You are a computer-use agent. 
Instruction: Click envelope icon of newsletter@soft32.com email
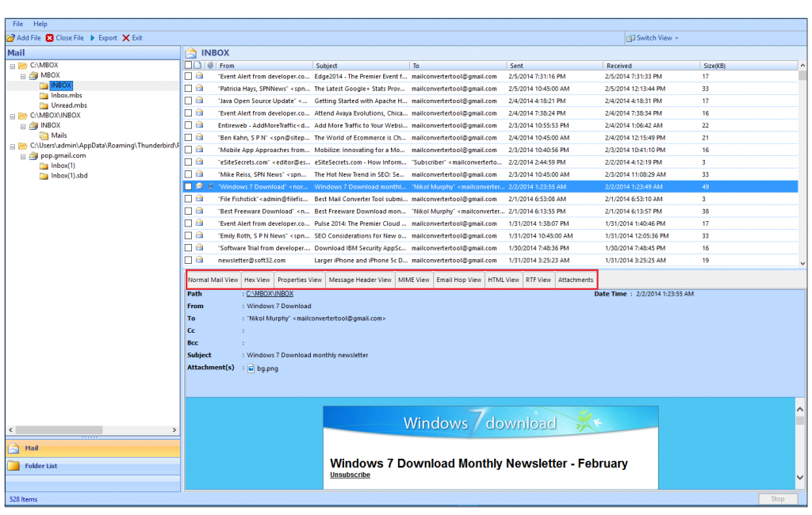199,261
